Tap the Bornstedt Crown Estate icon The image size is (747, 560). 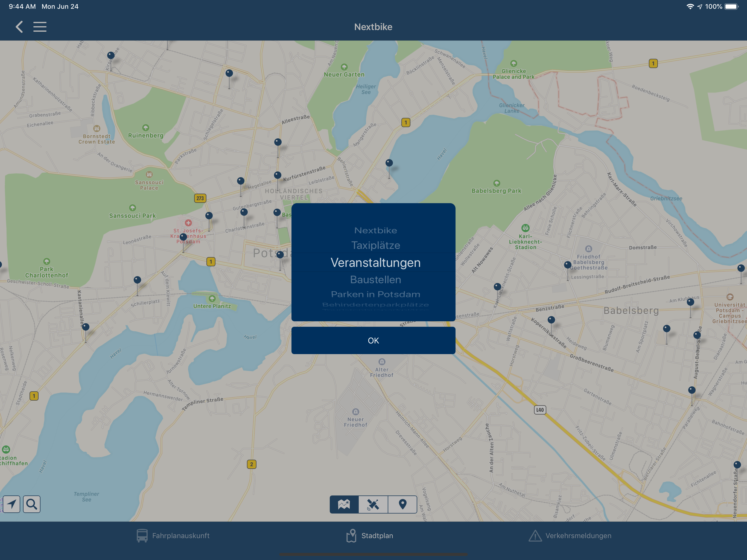[97, 128]
